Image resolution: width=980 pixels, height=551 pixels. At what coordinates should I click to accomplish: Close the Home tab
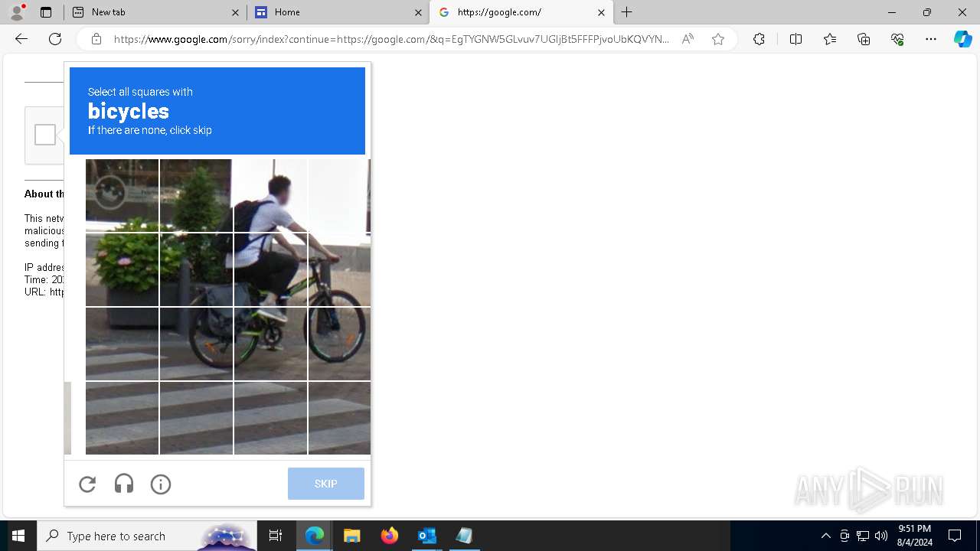tap(418, 12)
